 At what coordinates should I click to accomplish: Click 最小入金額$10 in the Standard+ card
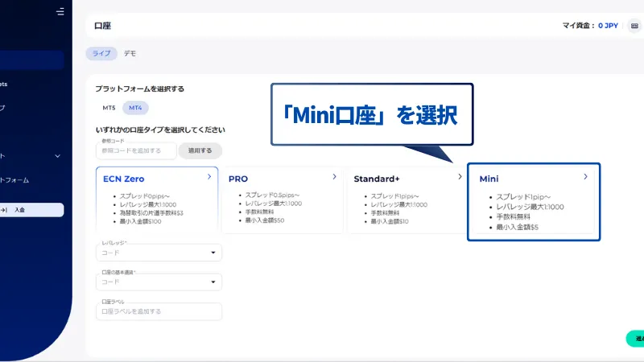click(x=390, y=222)
